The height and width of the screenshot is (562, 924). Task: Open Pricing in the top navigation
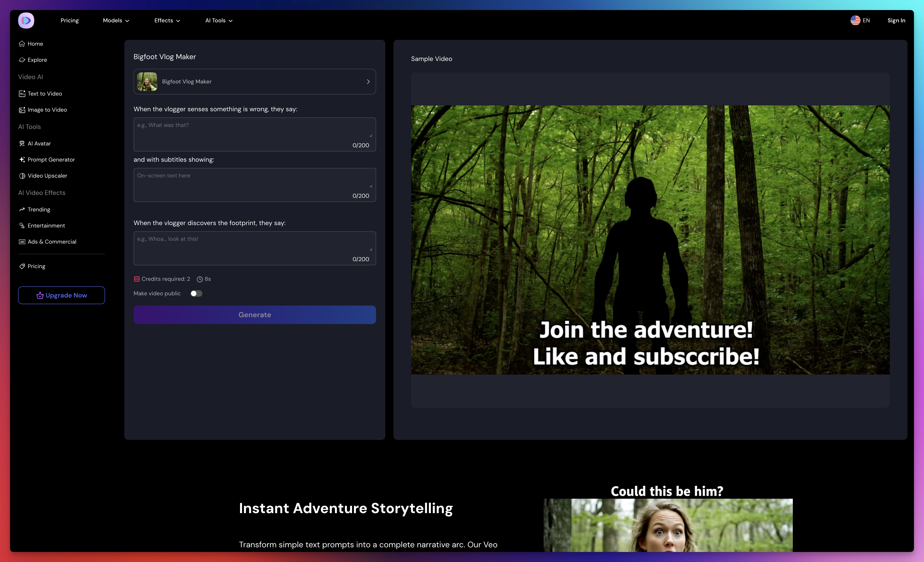[70, 21]
